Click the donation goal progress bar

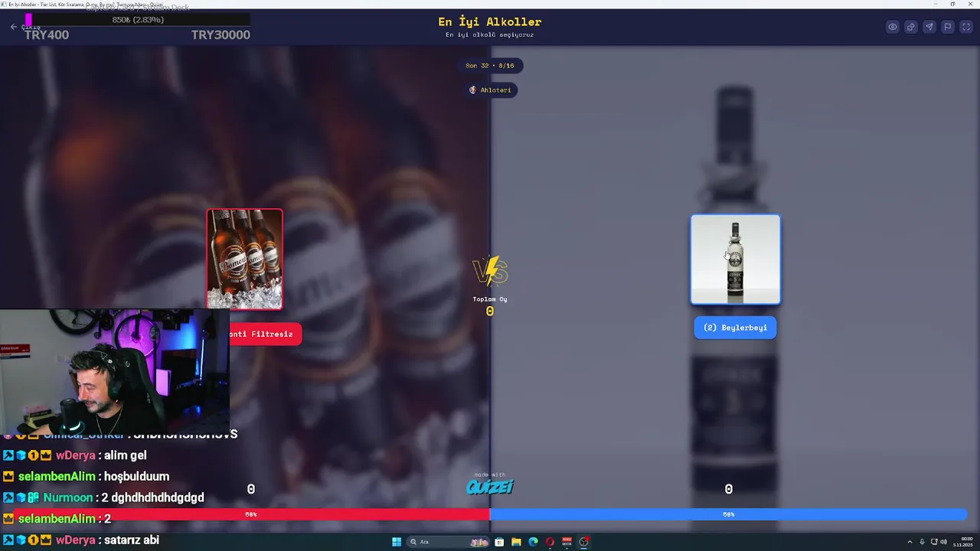(x=138, y=19)
